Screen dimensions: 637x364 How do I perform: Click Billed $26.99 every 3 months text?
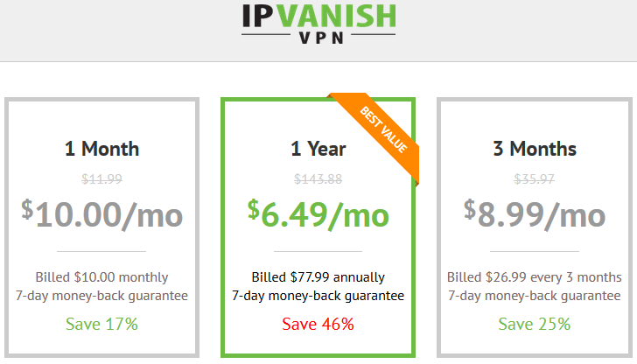[535, 277]
